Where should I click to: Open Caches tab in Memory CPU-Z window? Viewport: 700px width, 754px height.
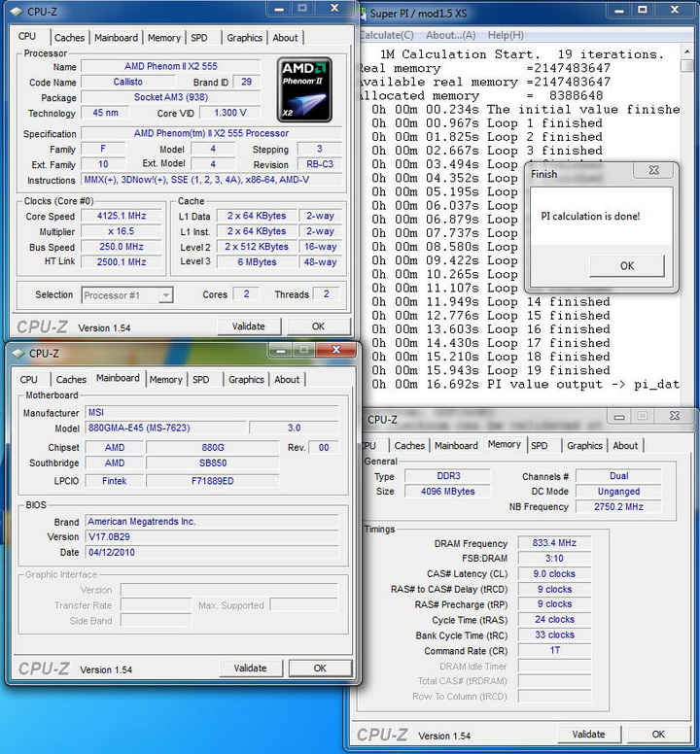point(409,446)
